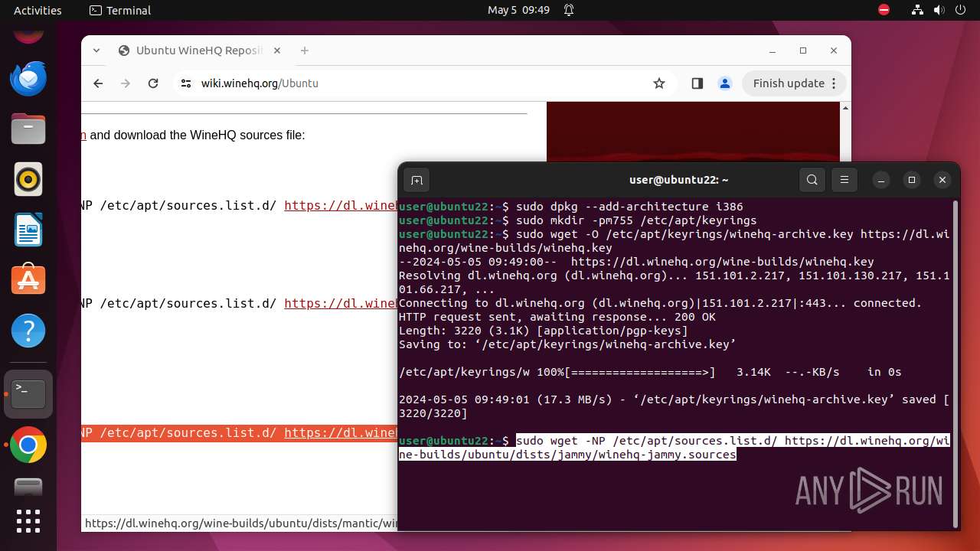
Task: Open Google Chrome from the dock
Action: point(28,445)
